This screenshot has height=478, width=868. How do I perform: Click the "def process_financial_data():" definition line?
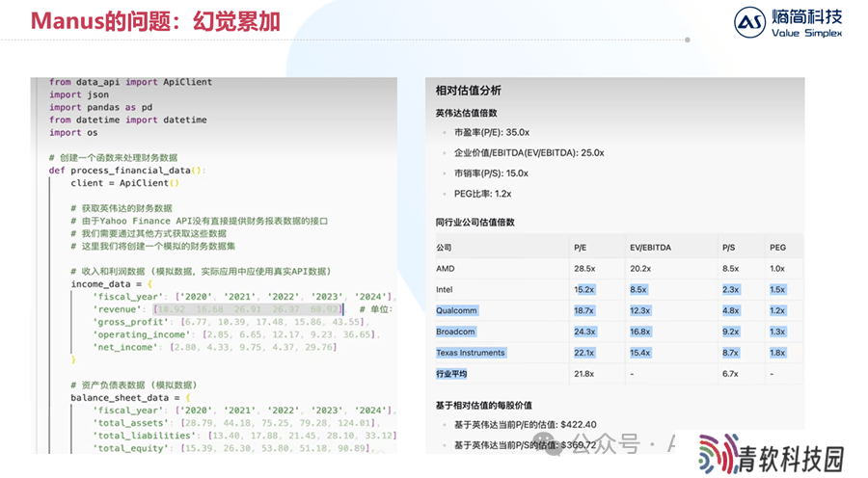pos(126,171)
